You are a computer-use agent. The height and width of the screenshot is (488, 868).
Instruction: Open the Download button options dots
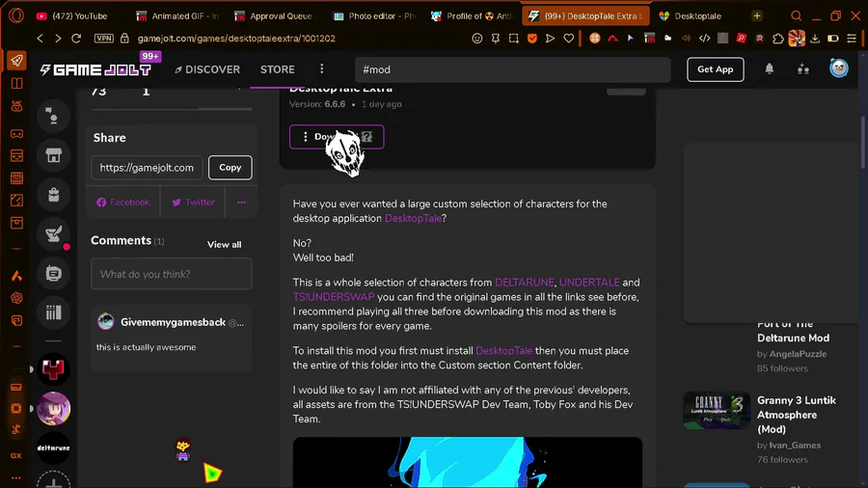coord(305,137)
